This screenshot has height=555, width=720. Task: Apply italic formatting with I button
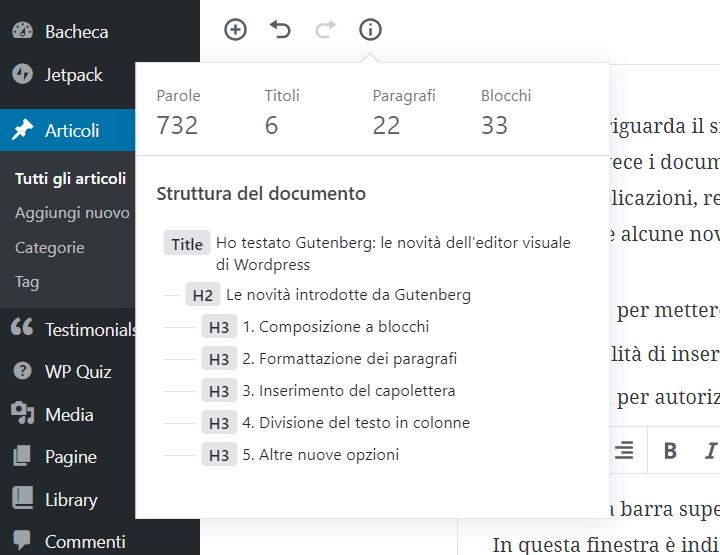[x=711, y=450]
